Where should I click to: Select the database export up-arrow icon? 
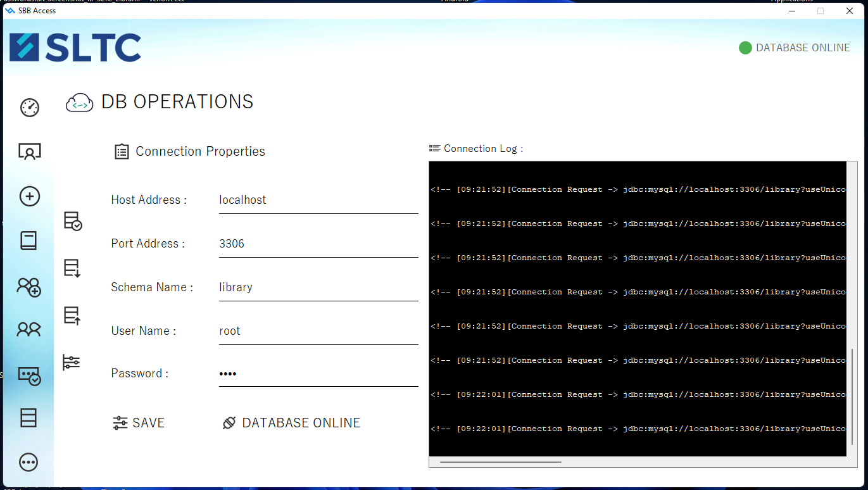[x=73, y=315]
